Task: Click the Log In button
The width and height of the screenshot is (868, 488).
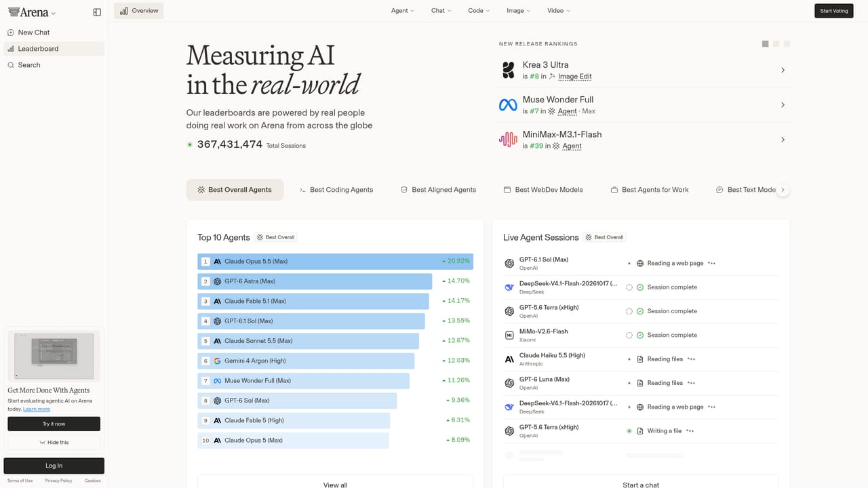Action: pos(54,466)
